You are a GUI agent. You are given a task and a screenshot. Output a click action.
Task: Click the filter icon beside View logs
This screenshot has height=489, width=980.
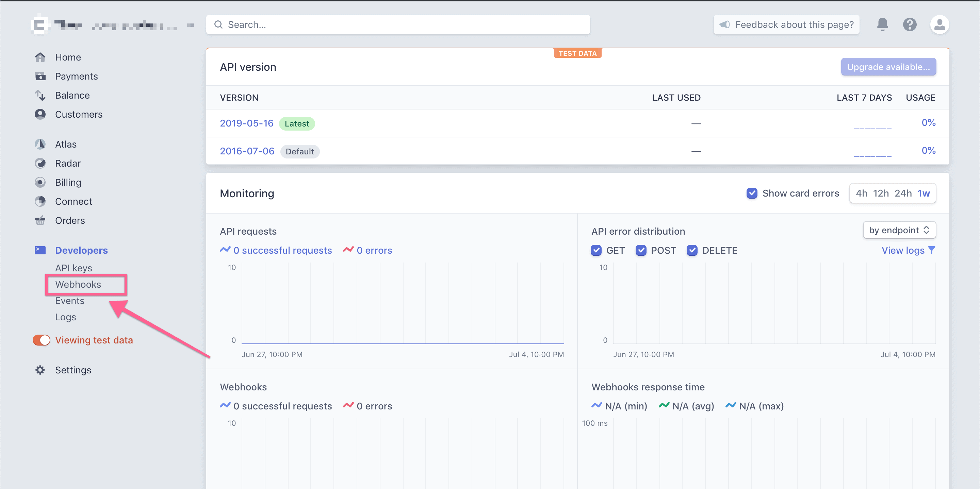coord(931,250)
